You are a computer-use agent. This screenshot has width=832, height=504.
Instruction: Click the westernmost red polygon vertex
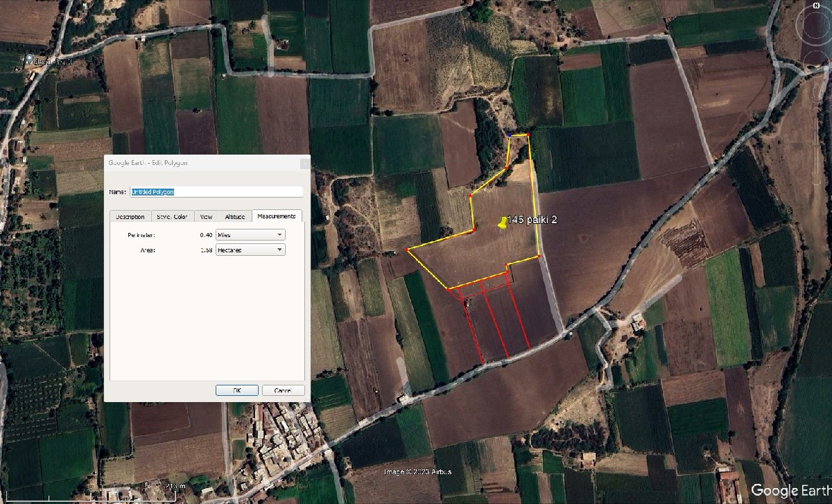click(x=406, y=249)
